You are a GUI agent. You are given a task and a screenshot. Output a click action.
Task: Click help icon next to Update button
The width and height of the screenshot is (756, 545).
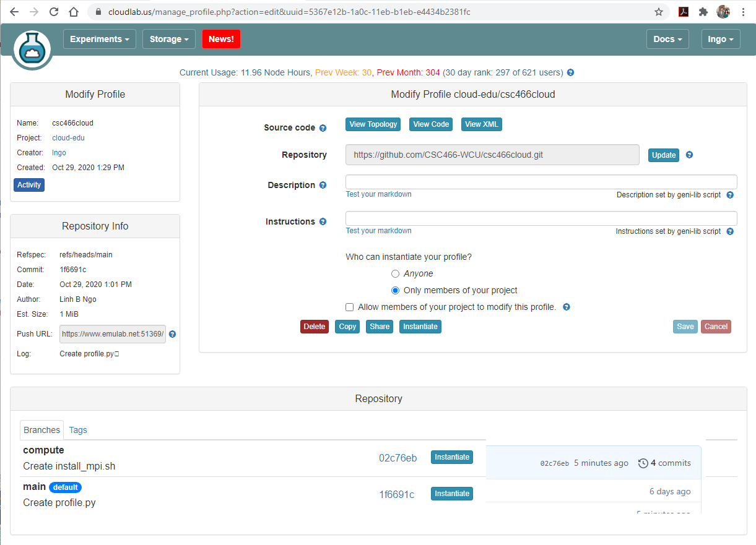click(689, 155)
